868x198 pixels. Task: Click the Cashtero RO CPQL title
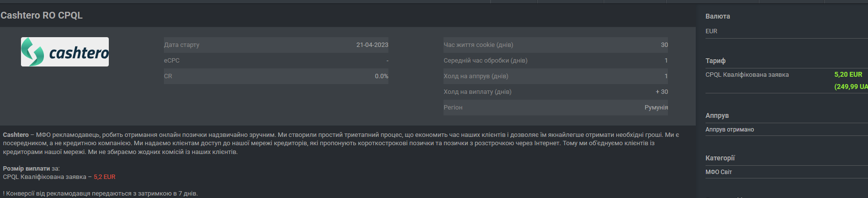[x=41, y=15]
